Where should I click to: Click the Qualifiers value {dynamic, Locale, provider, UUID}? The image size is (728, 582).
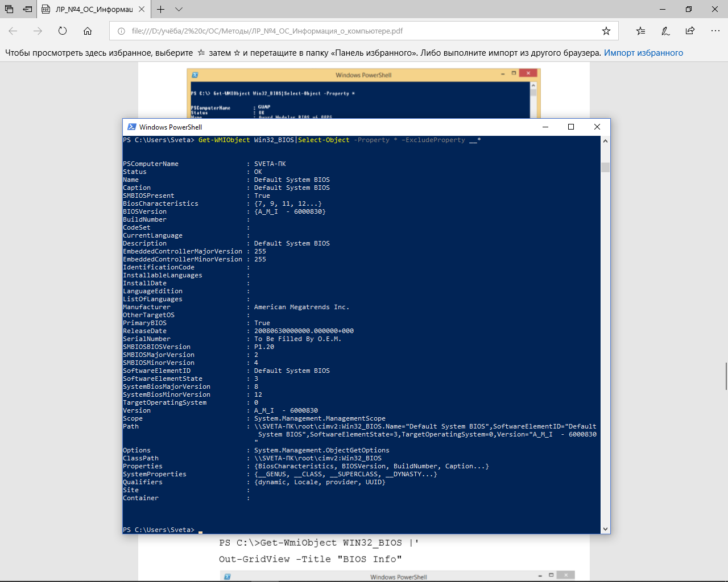[x=320, y=482]
